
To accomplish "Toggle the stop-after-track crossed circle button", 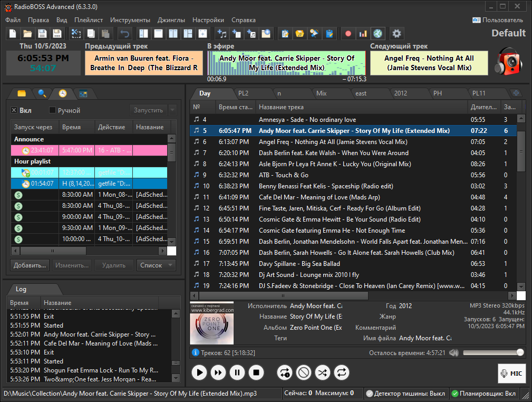I will [304, 373].
